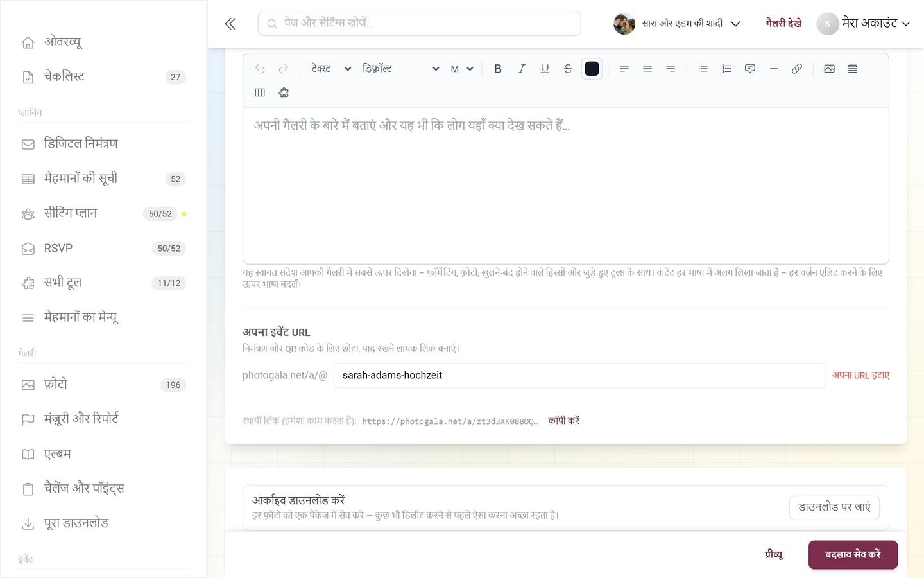Insert a bulleted list
The image size is (924, 578).
703,69
